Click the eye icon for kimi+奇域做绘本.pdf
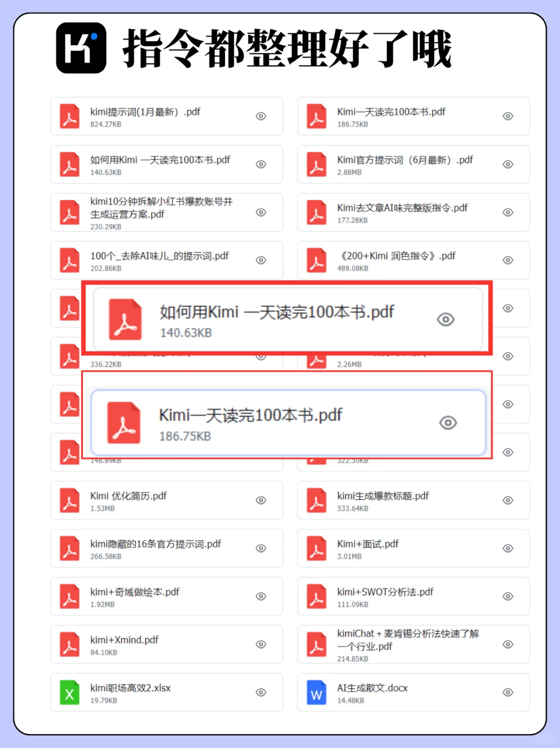Viewport: 560px width, 748px height. (x=261, y=596)
